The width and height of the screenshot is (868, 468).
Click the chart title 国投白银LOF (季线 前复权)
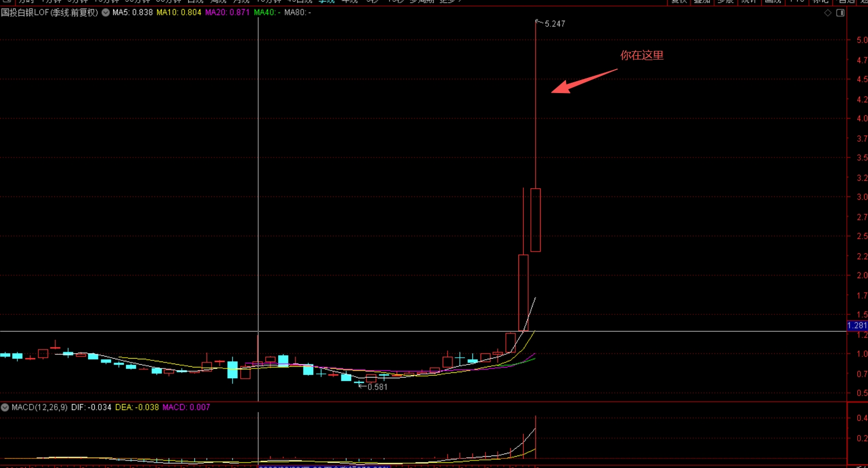pos(50,12)
